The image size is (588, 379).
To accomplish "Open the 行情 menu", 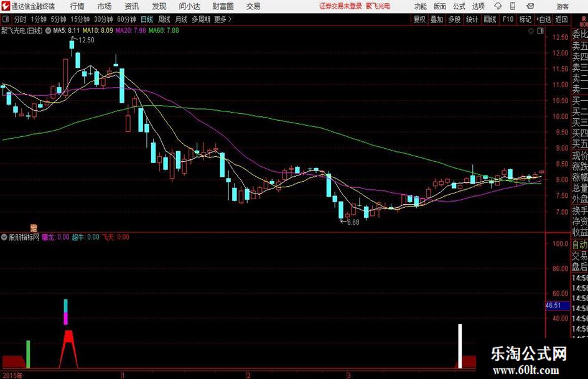I will pyautogui.click(x=77, y=6).
